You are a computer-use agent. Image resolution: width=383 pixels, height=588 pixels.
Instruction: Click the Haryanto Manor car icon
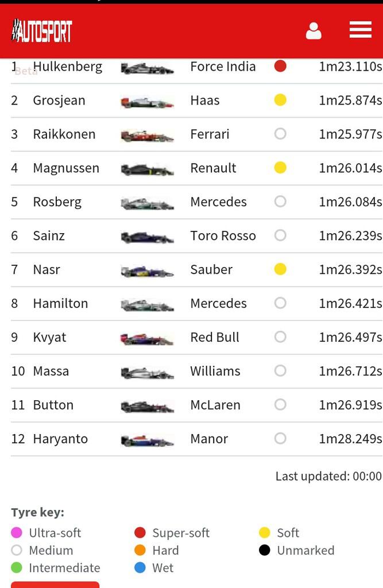tap(147, 441)
